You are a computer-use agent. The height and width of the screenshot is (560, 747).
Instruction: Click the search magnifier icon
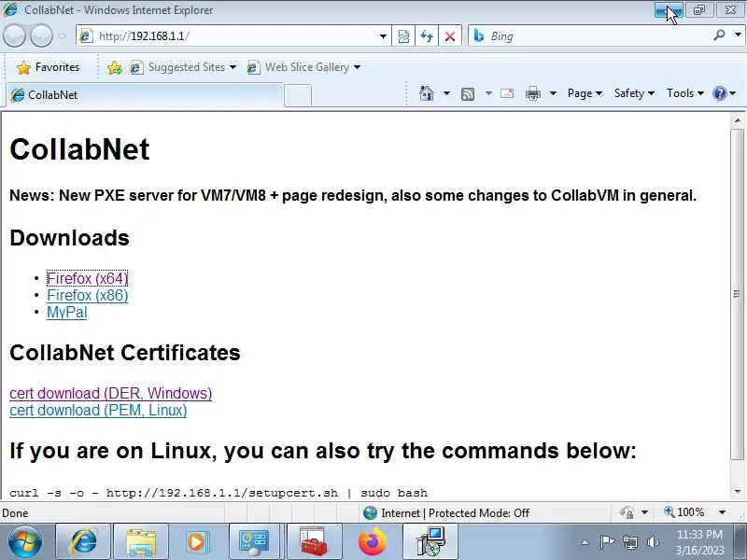(719, 35)
